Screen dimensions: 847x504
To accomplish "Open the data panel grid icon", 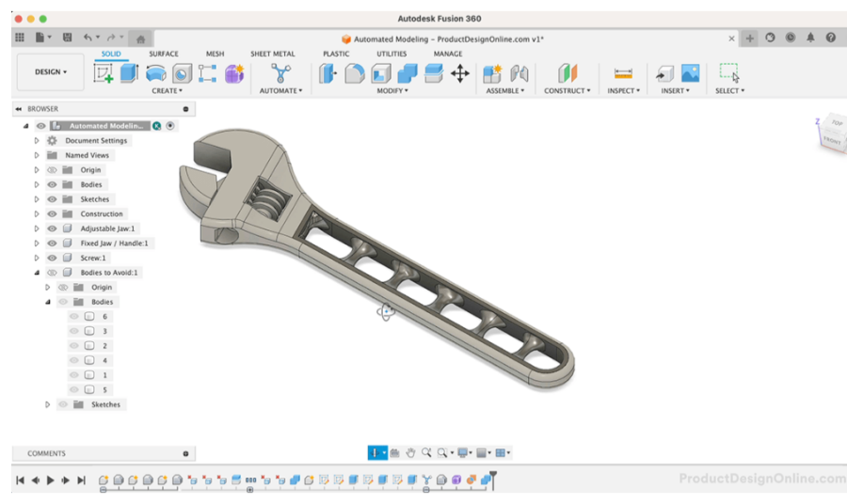I will pos(20,38).
